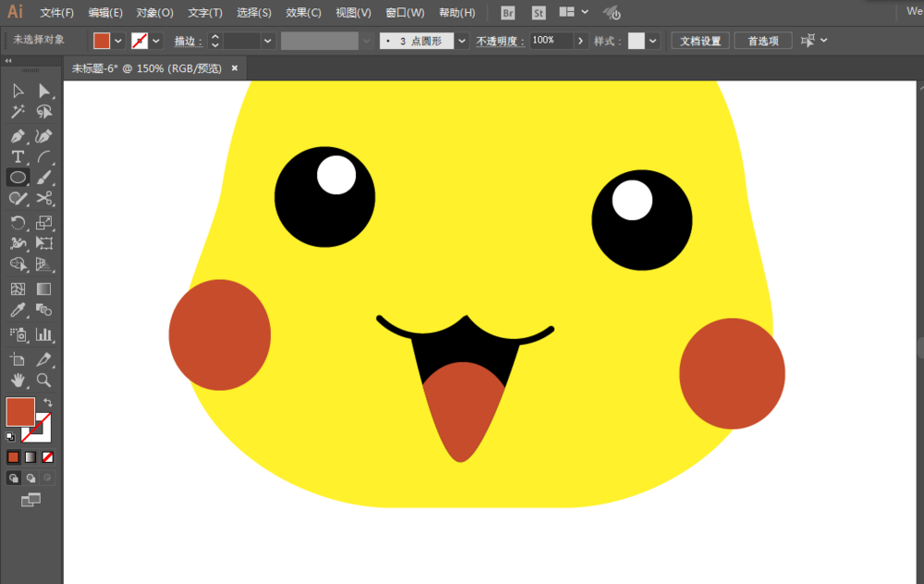Open the 效果(C) menu
This screenshot has width=924, height=584.
click(303, 13)
